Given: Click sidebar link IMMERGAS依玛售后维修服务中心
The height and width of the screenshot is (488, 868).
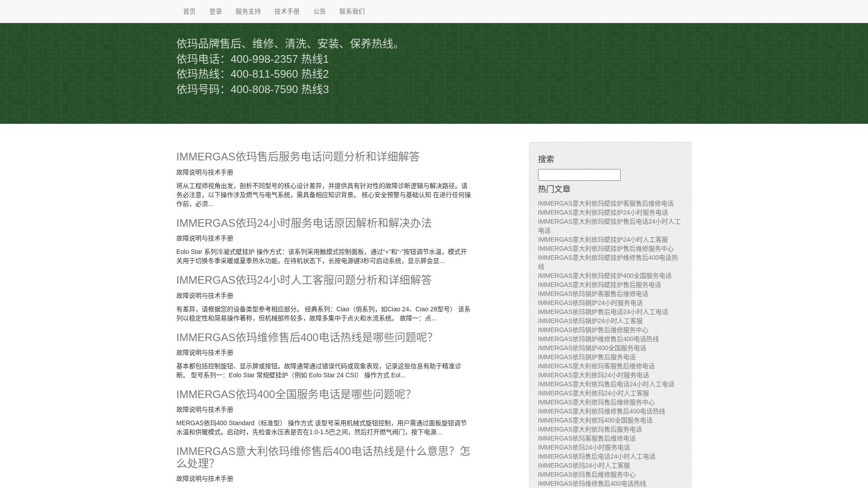Looking at the screenshot, I should [587, 474].
